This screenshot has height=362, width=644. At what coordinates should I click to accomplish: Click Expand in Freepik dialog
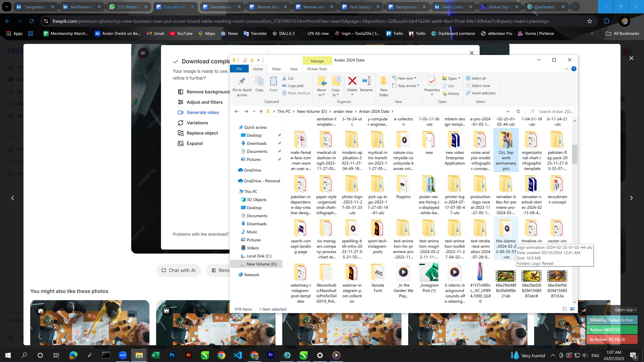pyautogui.click(x=190, y=143)
